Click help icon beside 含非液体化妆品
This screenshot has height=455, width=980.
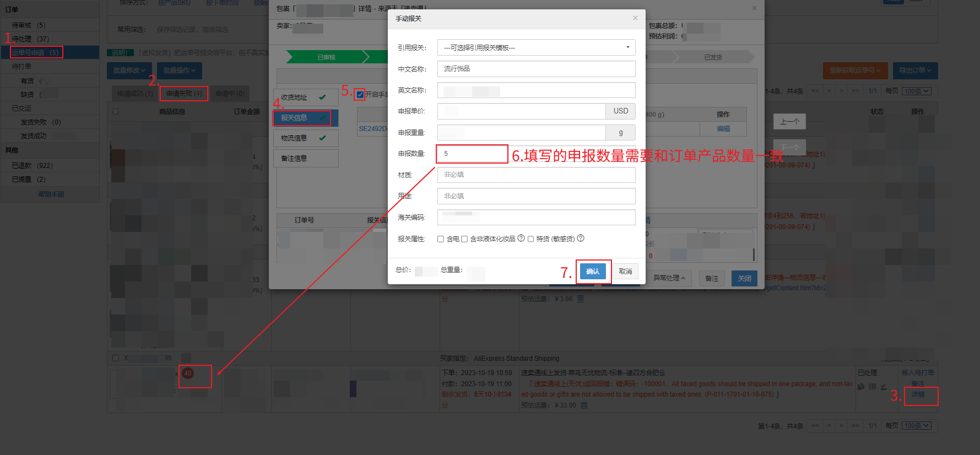click(x=521, y=239)
